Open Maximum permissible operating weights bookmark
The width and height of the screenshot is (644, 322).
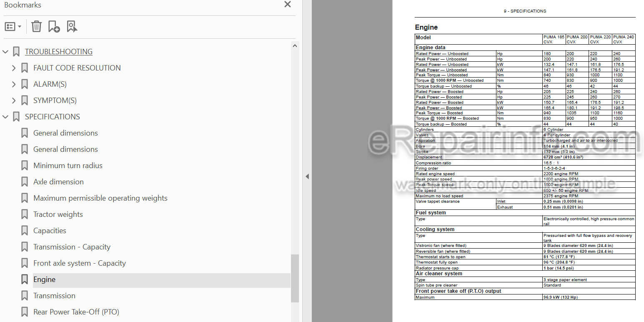[x=100, y=198]
